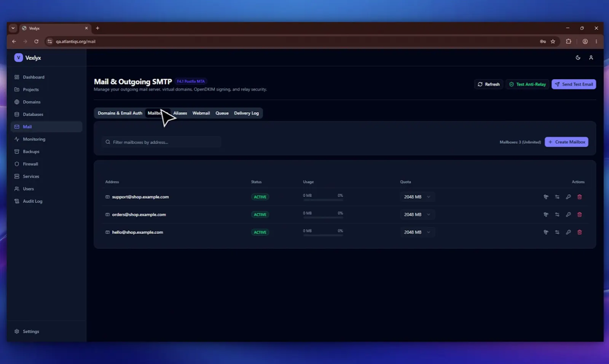Viewport: 609px width, 364px height.
Task: Delete orders@shop.example.com using the trash icon
Action: pyautogui.click(x=580, y=215)
